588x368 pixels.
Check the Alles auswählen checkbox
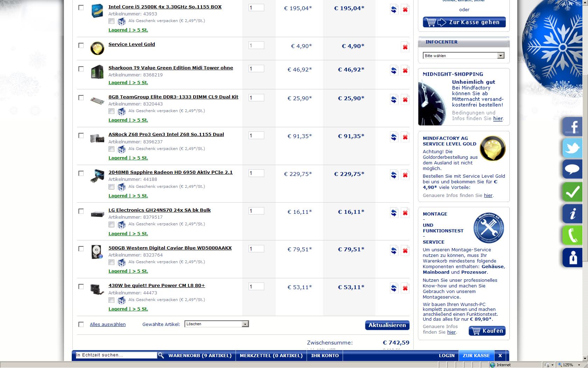coord(81,325)
